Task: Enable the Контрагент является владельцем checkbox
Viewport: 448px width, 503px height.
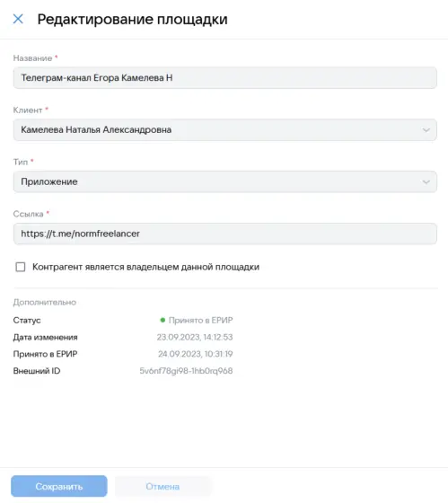Action: click(21, 267)
